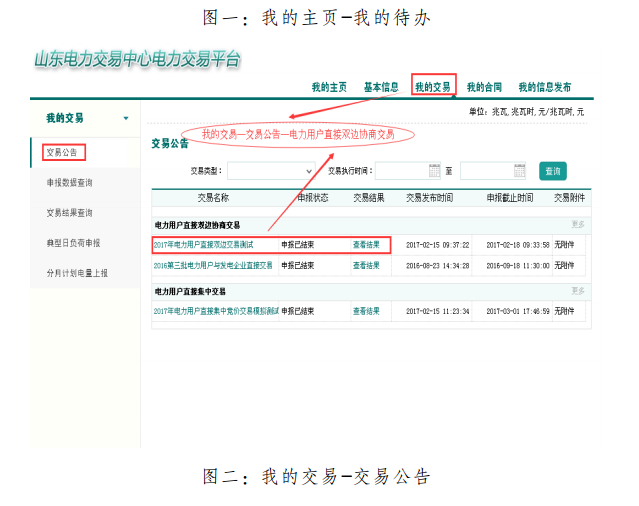Switch to 我的主页 tab
639x506 pixels.
point(328,87)
